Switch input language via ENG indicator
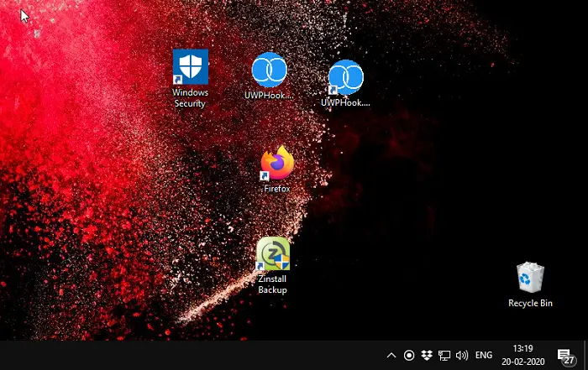Viewport: 588px width, 370px height. tap(483, 355)
